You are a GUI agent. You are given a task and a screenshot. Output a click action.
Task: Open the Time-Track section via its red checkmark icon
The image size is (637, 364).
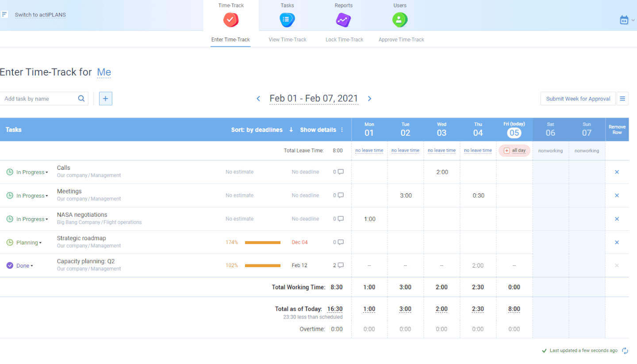(230, 19)
